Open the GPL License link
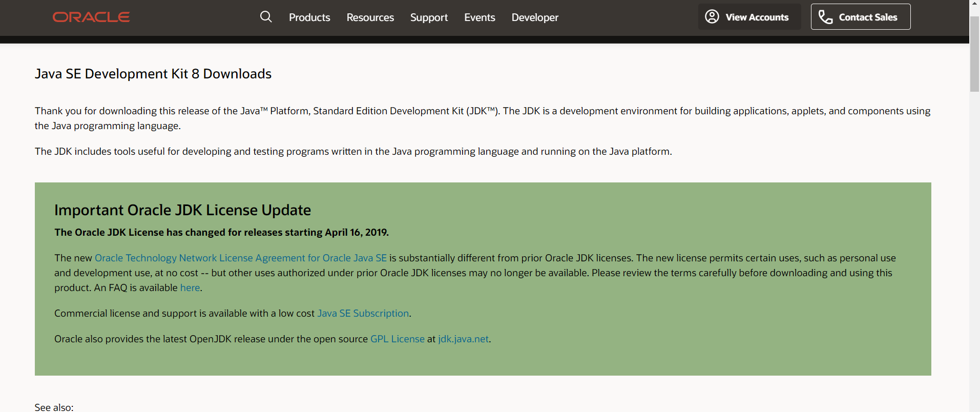This screenshot has width=980, height=412. coord(398,339)
